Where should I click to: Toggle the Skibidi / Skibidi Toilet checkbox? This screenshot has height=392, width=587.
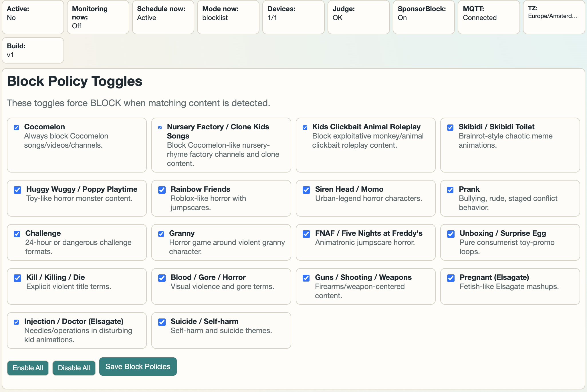[x=450, y=128]
